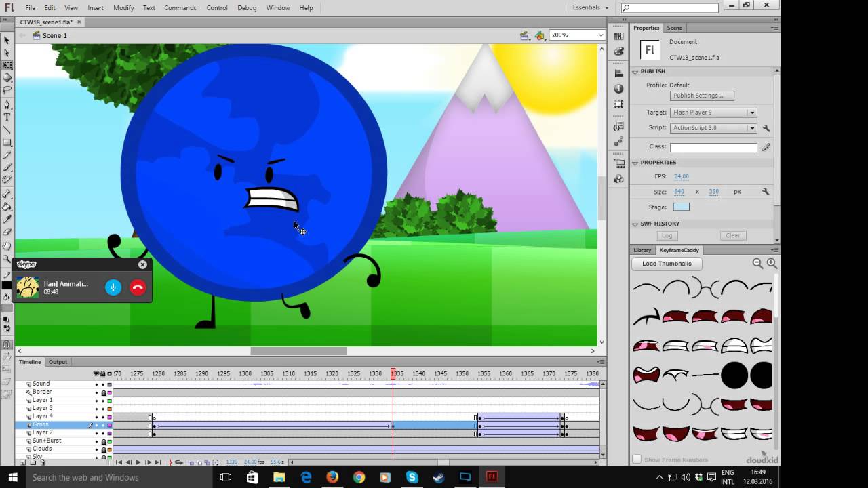868x488 pixels.
Task: Click the ActionScript settings wrench icon
Action: [766, 128]
